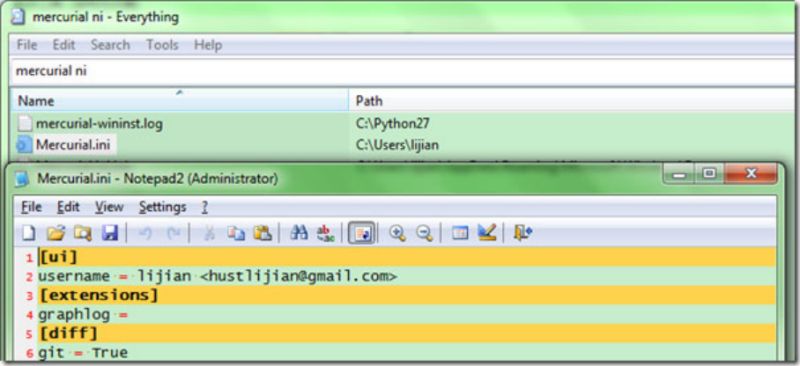Open the Search menu in Everything
This screenshot has width=800, height=366.
point(110,45)
